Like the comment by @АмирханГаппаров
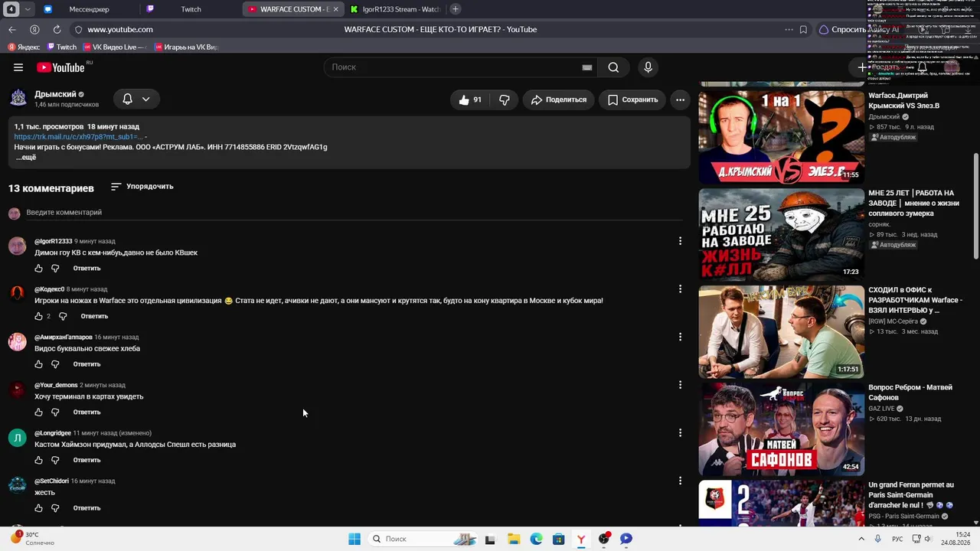The image size is (980, 551). pyautogui.click(x=38, y=364)
